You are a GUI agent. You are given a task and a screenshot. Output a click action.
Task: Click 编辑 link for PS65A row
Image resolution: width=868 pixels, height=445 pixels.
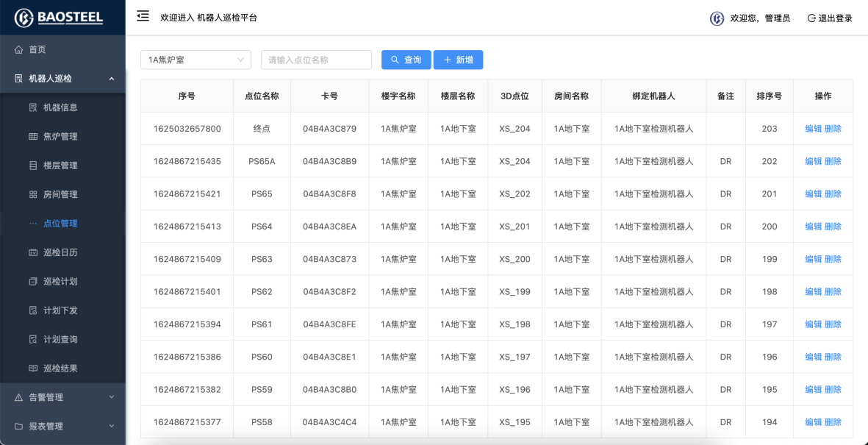pos(813,161)
